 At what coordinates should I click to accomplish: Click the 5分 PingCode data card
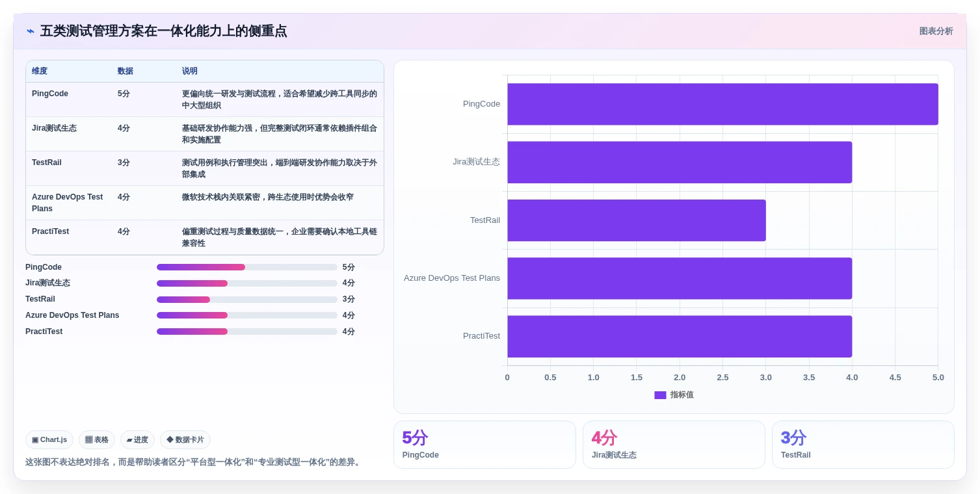pos(484,445)
